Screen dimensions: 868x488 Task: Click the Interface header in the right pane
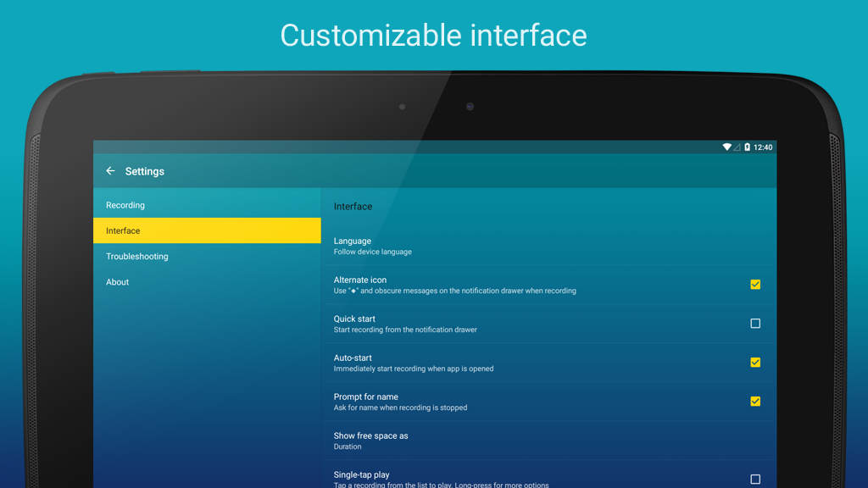tap(353, 207)
